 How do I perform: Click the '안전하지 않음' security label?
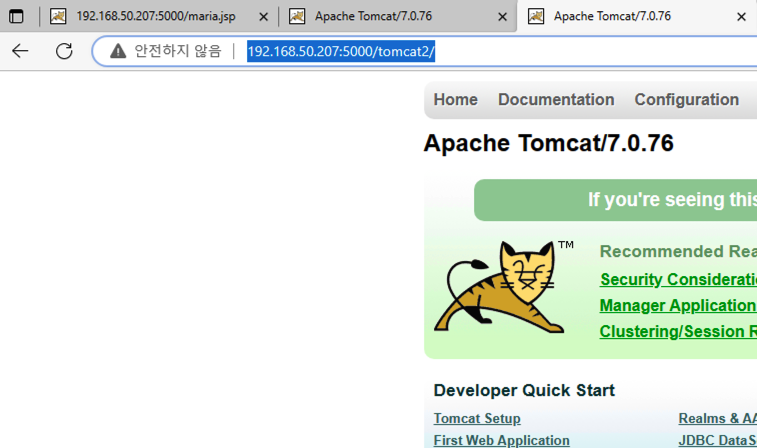pyautogui.click(x=177, y=51)
